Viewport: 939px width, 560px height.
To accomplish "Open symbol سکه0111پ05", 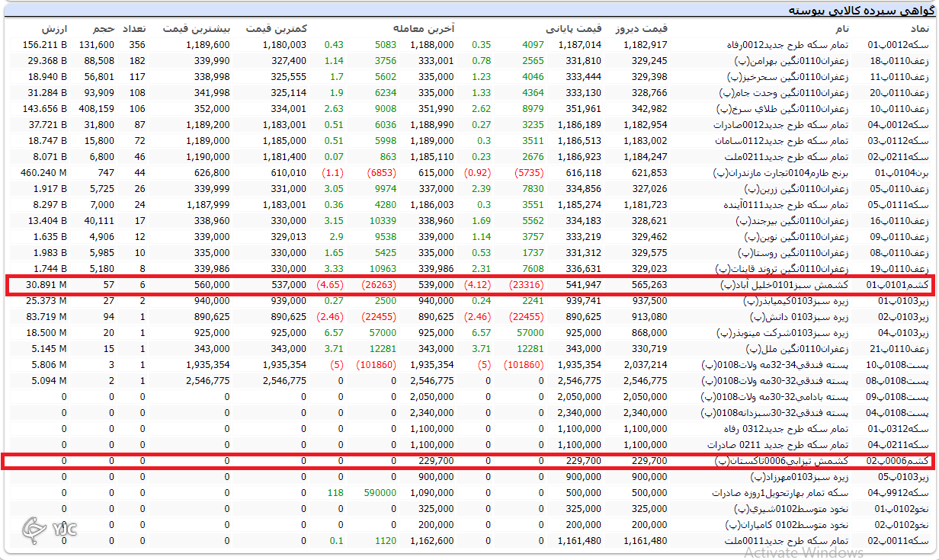I will point(898,205).
